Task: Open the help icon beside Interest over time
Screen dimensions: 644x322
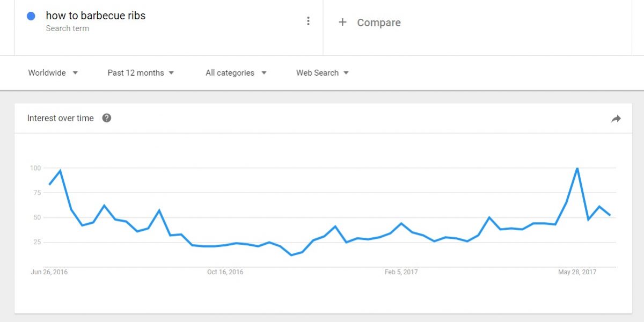Action: click(107, 118)
